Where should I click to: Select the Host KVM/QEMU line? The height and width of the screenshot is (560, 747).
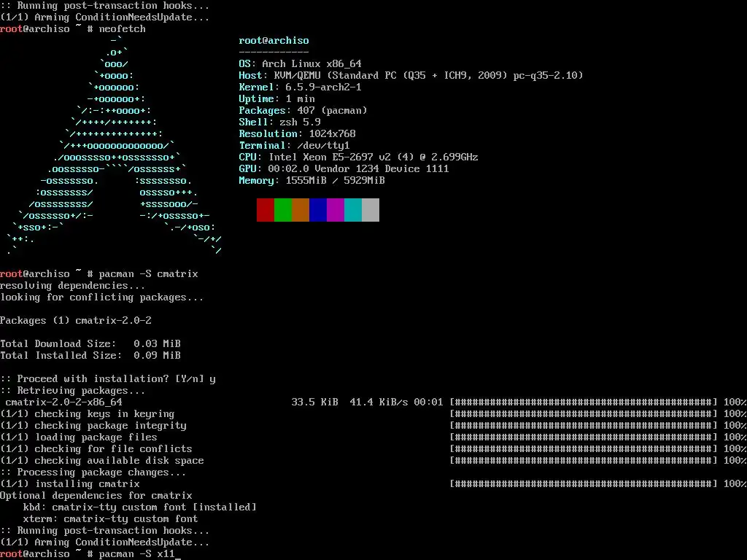point(411,75)
